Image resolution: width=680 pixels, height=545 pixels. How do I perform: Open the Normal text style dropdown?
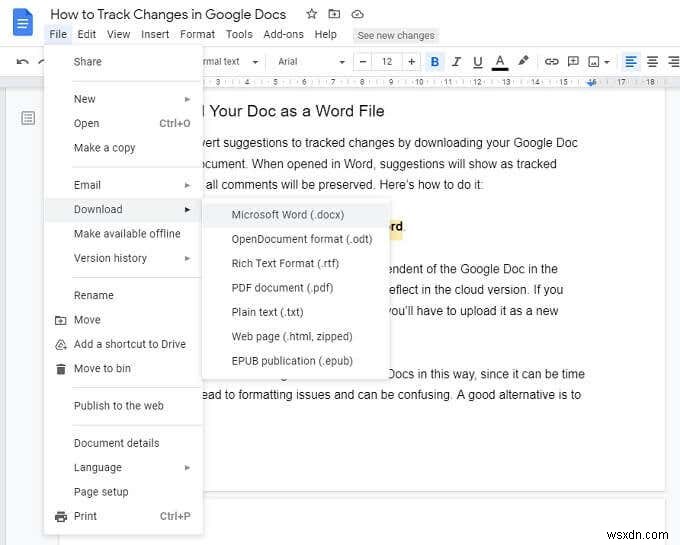(x=230, y=62)
